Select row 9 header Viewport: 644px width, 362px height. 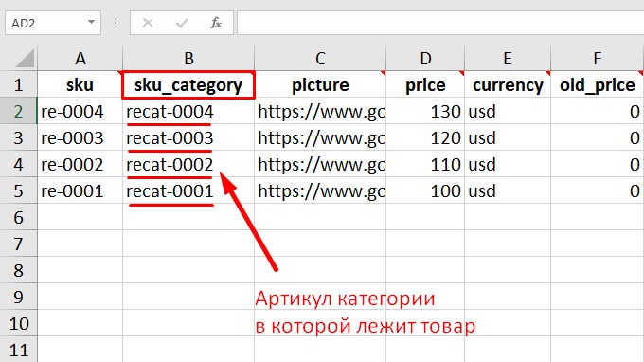point(19,297)
